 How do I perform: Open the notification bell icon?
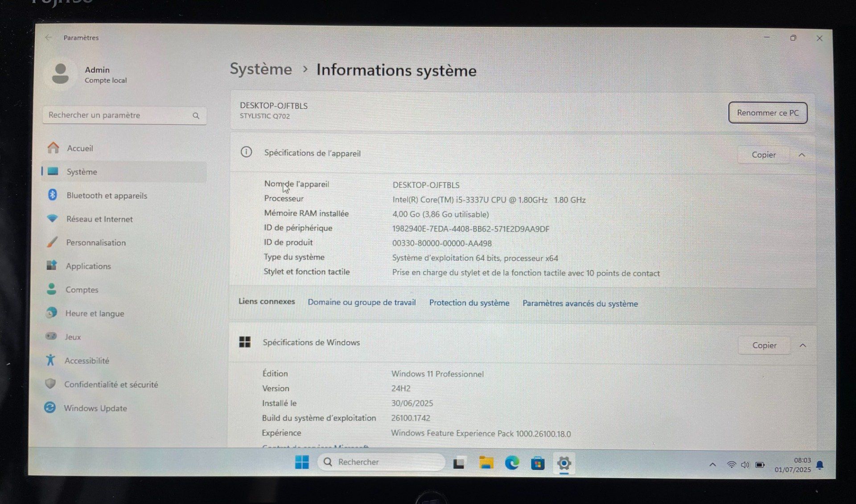tap(819, 465)
